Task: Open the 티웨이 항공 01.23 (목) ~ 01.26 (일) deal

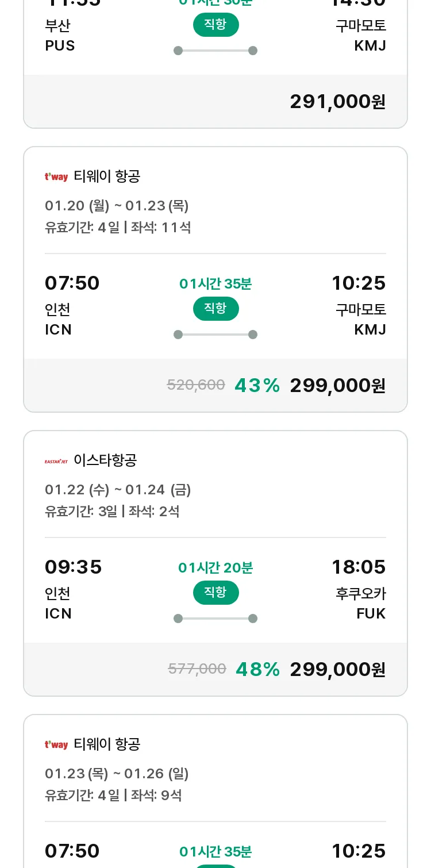Action: (215, 791)
